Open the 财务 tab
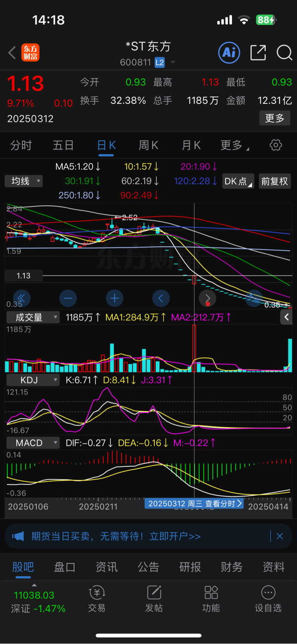This screenshot has width=297, height=644. click(x=232, y=567)
